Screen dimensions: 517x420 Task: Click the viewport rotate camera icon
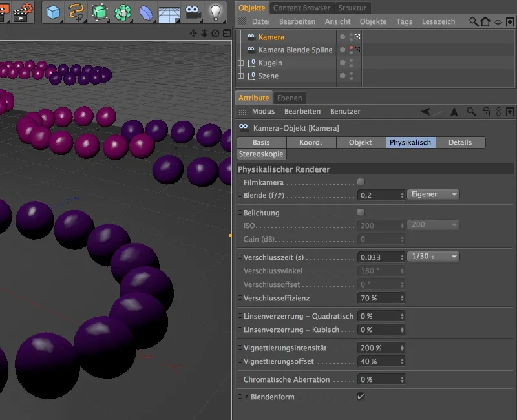215,33
